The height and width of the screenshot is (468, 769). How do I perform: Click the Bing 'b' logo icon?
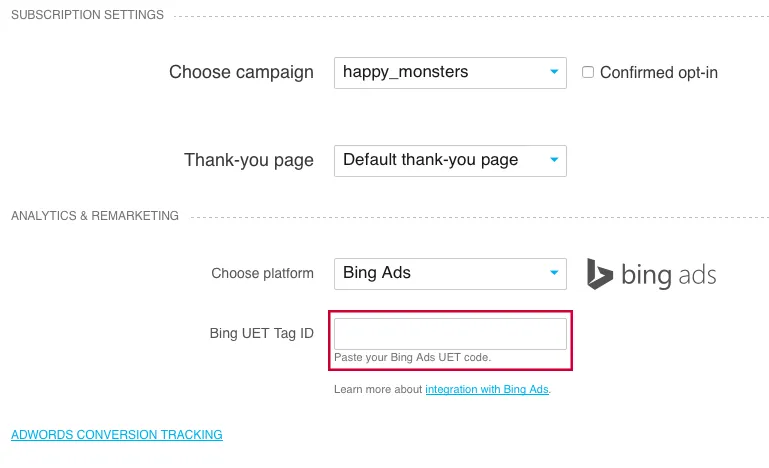tap(599, 274)
